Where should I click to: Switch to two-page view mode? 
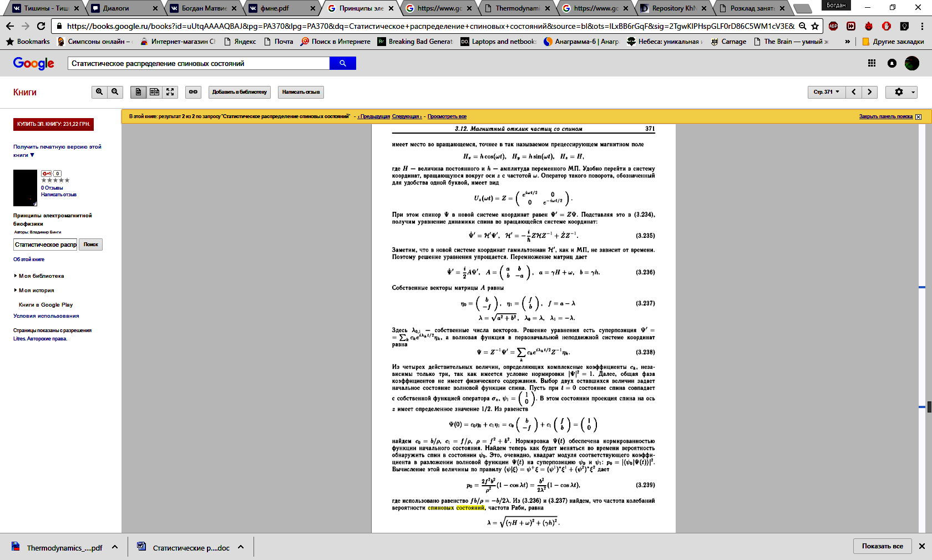[155, 92]
